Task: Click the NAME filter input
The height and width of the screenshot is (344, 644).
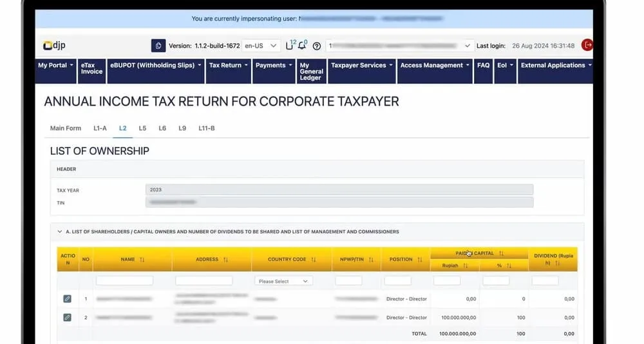Action: (124, 281)
